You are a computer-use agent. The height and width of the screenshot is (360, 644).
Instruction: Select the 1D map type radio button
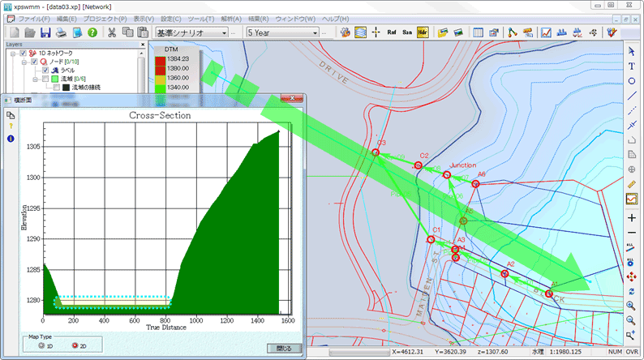pyautogui.click(x=42, y=345)
